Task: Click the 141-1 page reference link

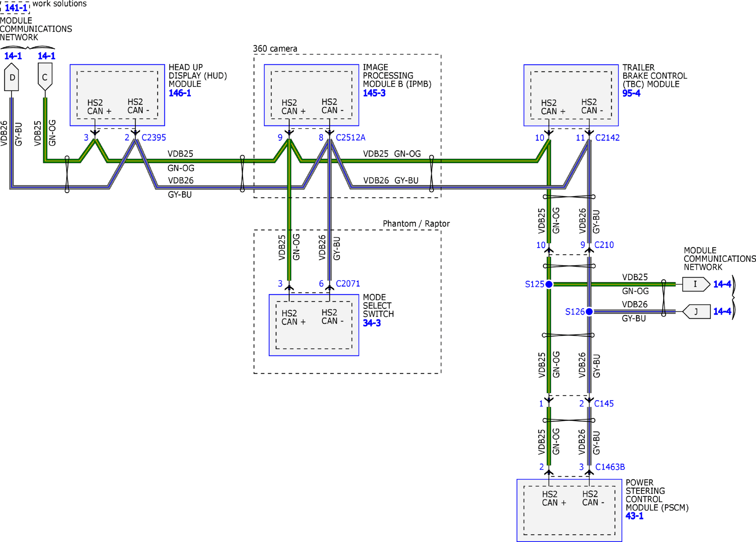Action: (16, 7)
